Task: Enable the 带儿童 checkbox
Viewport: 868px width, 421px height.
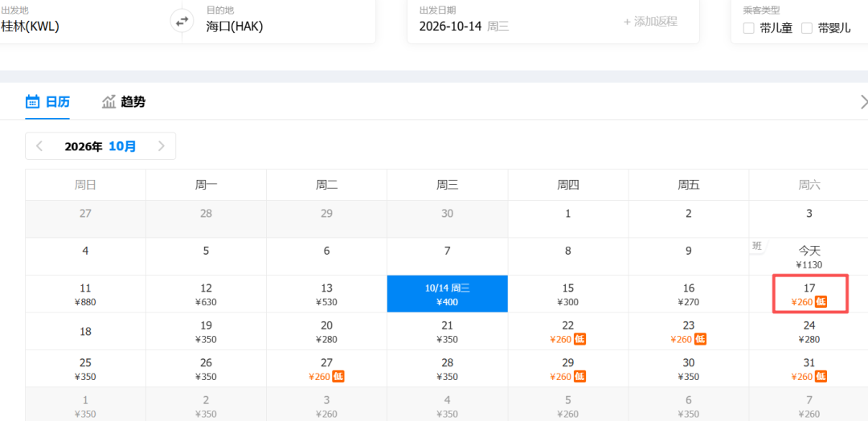Action: (x=748, y=28)
